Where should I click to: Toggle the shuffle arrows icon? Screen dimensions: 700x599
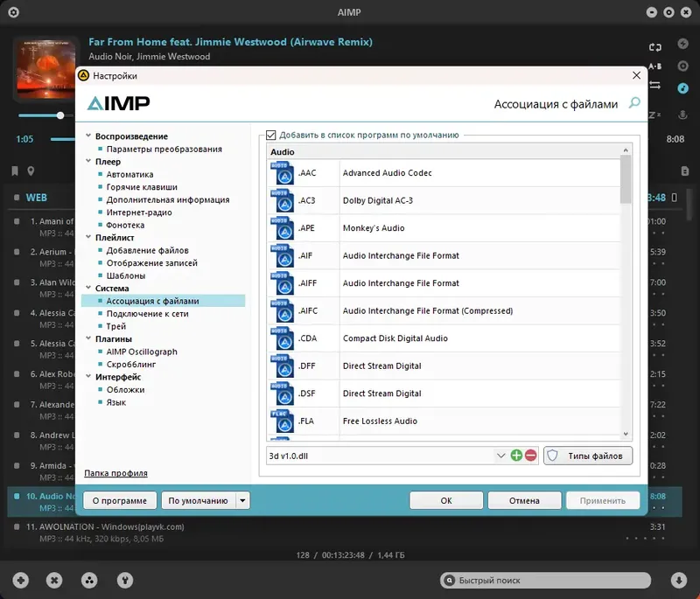tap(654, 85)
